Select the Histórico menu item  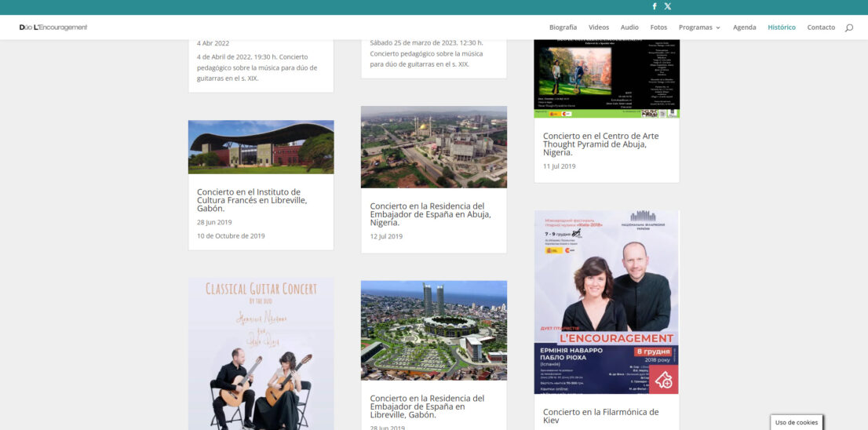(x=782, y=27)
